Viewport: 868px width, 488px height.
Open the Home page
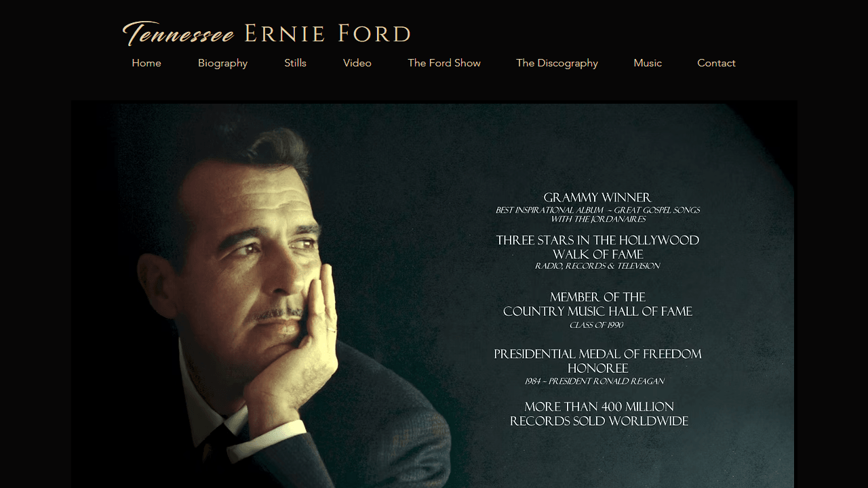(x=146, y=63)
